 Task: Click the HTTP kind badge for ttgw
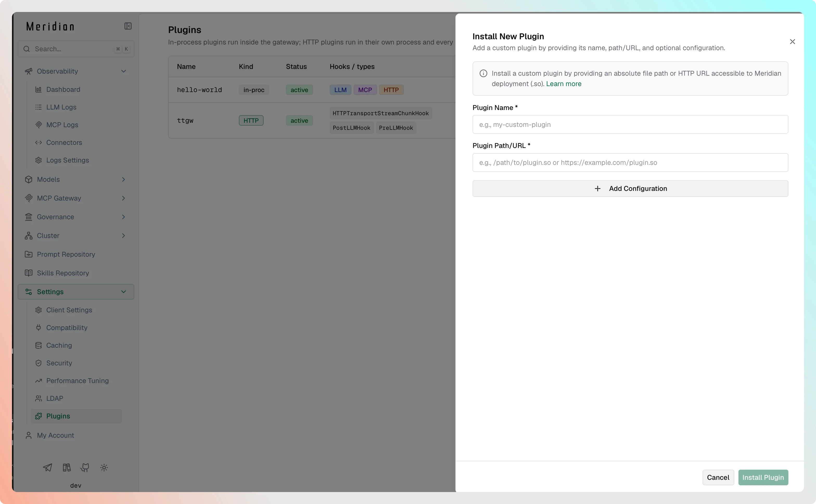(251, 121)
